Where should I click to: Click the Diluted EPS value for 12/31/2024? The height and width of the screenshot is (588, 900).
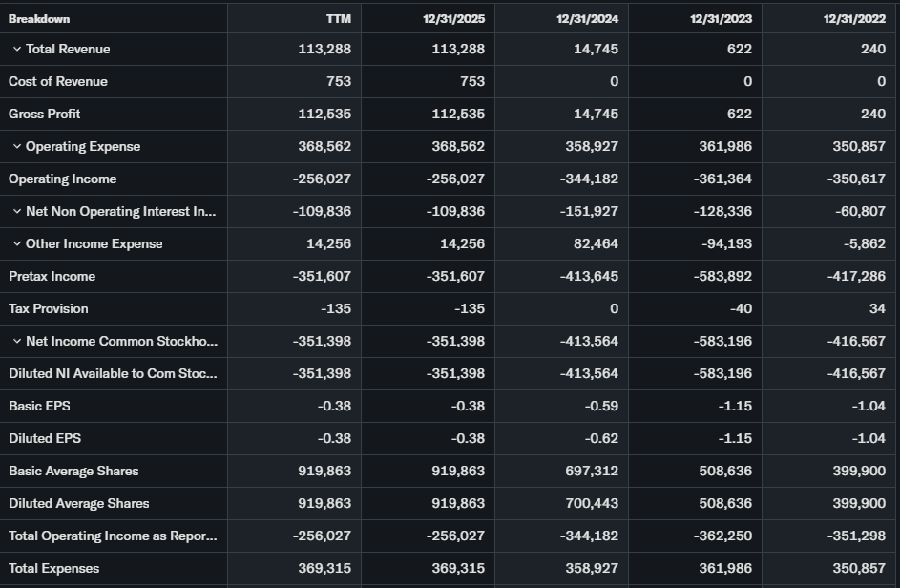coord(601,438)
